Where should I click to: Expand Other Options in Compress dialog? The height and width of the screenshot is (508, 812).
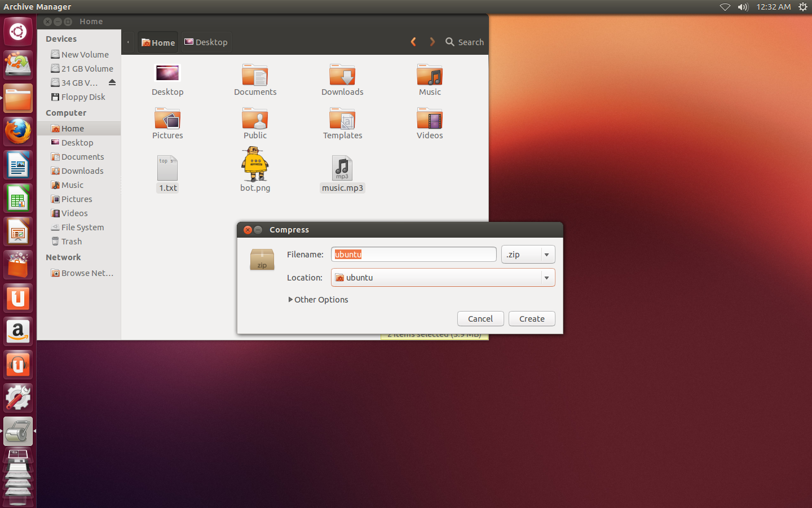click(317, 300)
